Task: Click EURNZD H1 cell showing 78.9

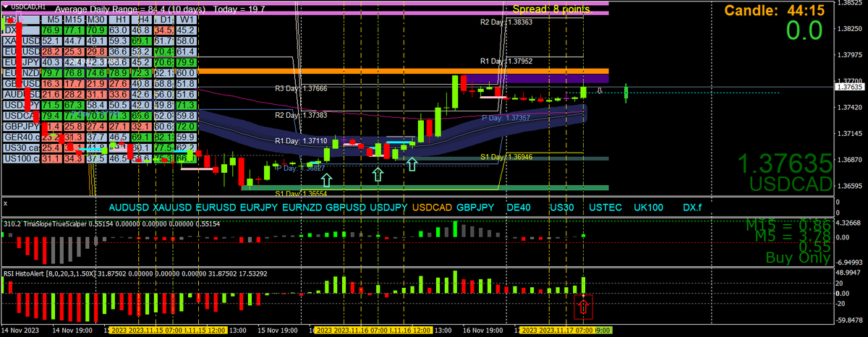Action: 118,72
